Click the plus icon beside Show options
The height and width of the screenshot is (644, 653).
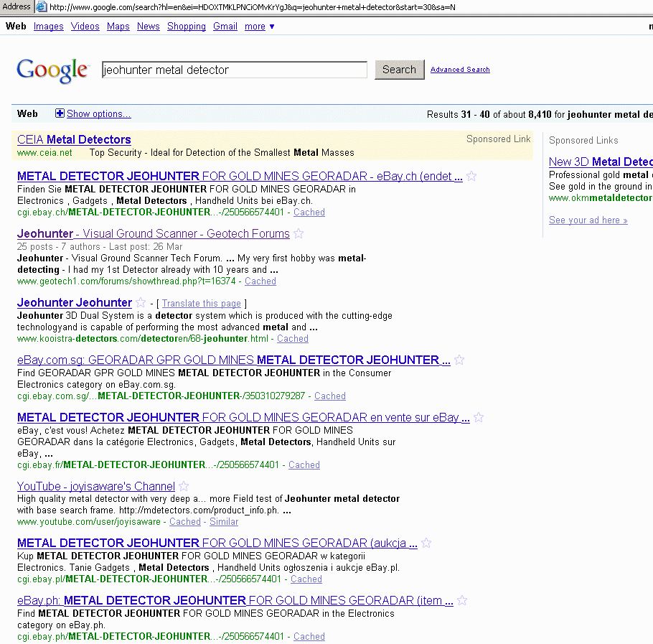[x=60, y=113]
